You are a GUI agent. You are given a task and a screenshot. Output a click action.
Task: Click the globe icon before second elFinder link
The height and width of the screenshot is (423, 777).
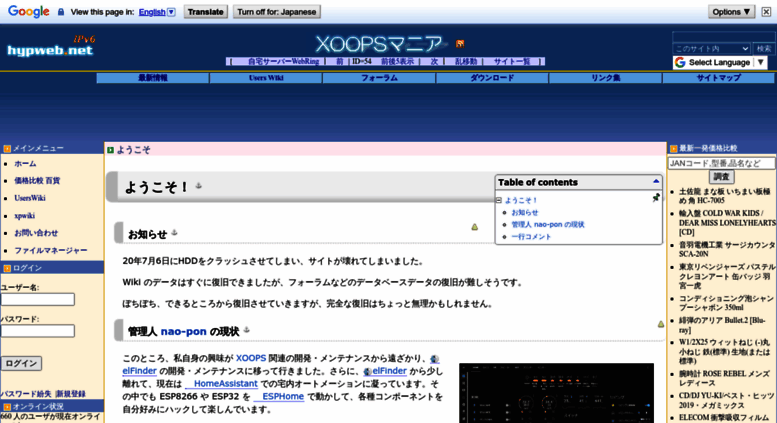368,371
